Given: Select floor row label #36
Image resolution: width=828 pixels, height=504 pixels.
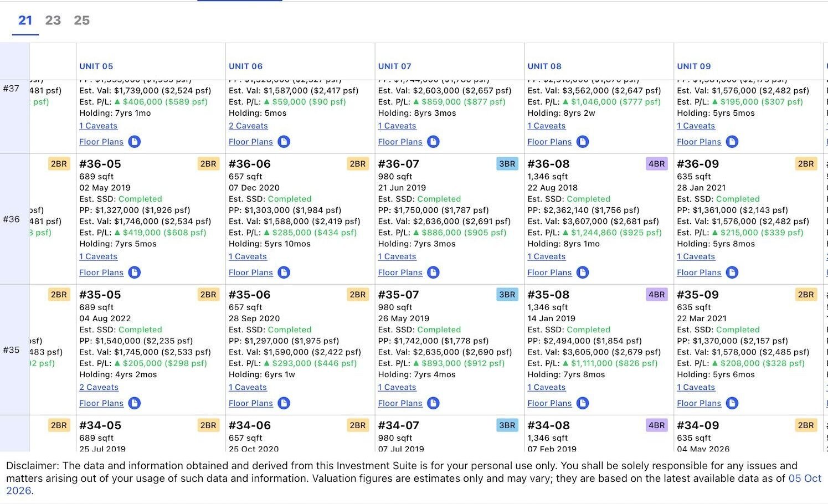Looking at the screenshot, I should tap(11, 219).
